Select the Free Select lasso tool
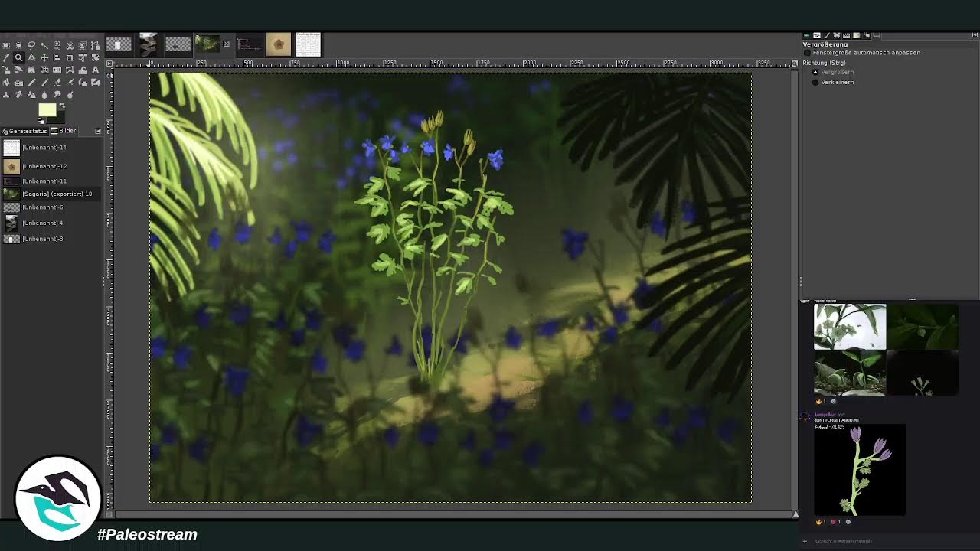 31,46
